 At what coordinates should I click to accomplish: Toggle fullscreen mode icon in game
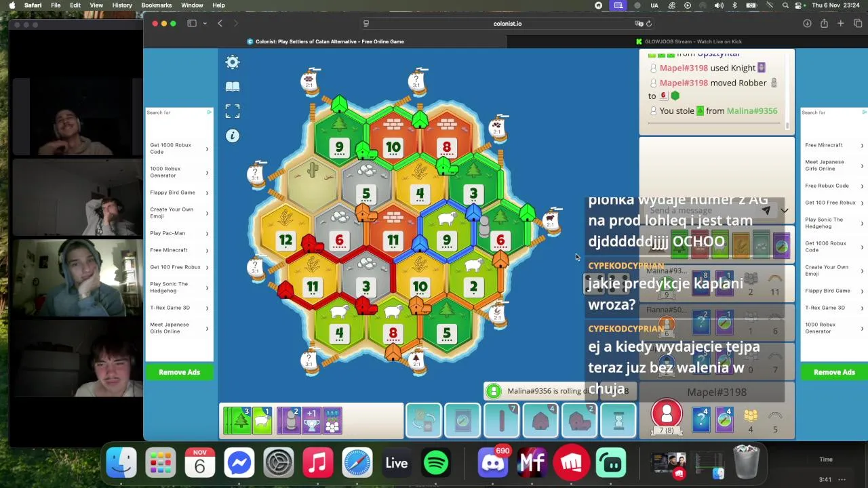click(233, 111)
